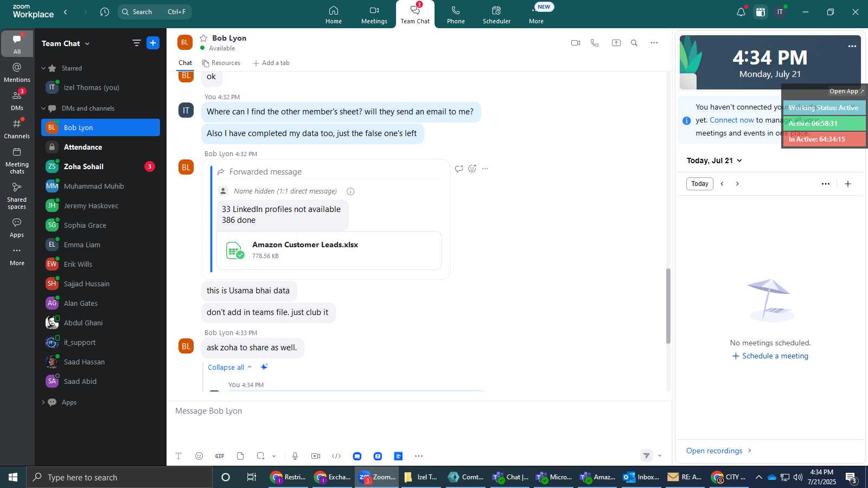
Task: Expand the Apps section in chat list
Action: 43,402
